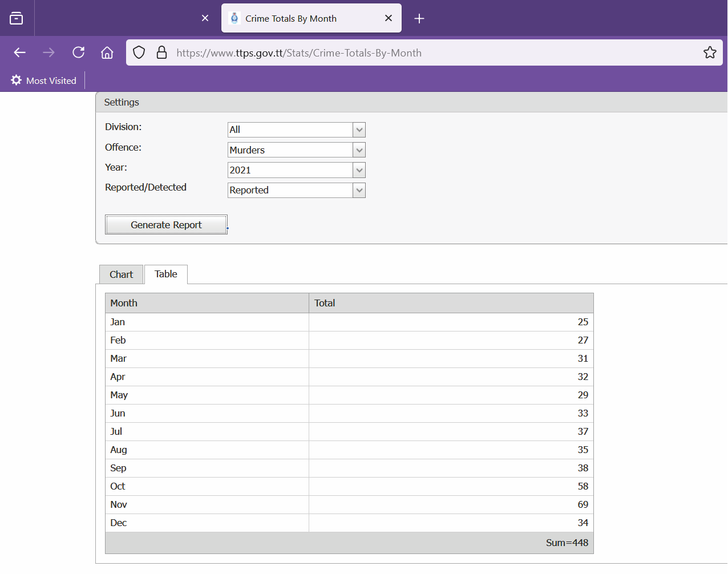Click the site security padlock icon

tap(161, 52)
